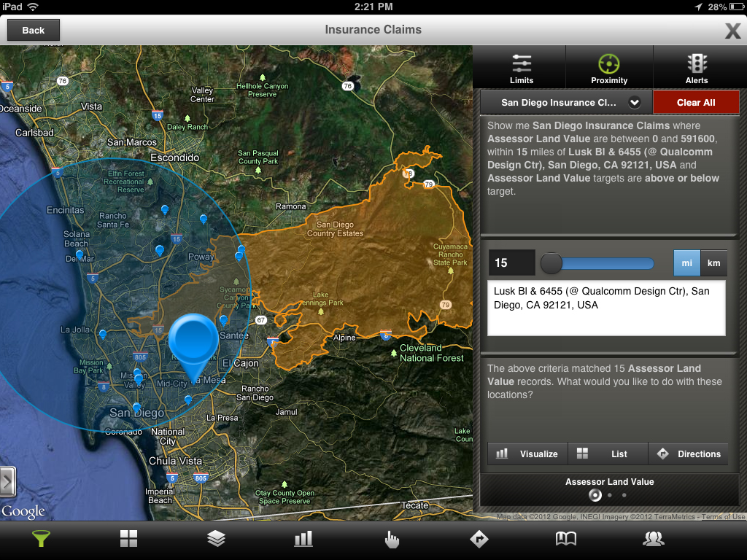Image resolution: width=747 pixels, height=560 pixels.
Task: Select the pointing hand tool icon
Action: tap(392, 539)
